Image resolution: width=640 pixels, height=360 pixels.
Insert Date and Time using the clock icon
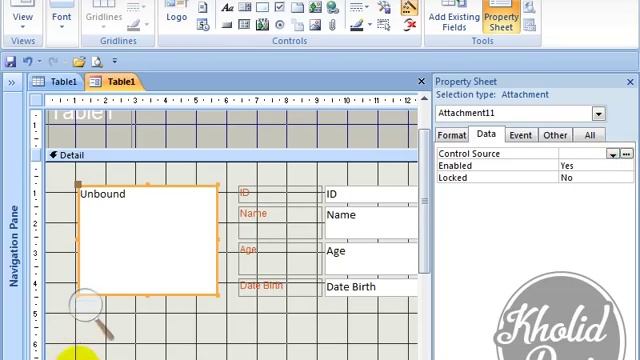click(x=202, y=25)
